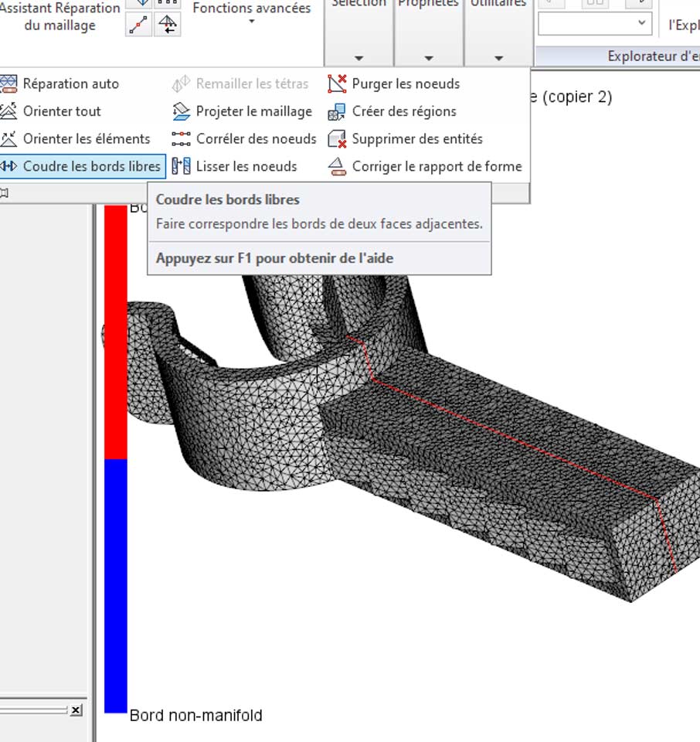Screen dimensions: 700x742
Task: Expand the Utilitaires panel arrow
Action: pyautogui.click(x=498, y=58)
